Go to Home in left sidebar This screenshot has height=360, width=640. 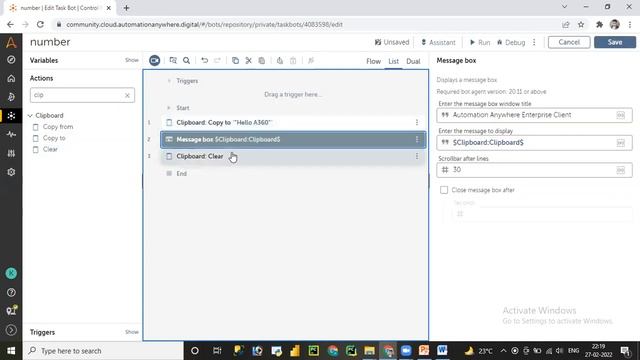click(11, 78)
